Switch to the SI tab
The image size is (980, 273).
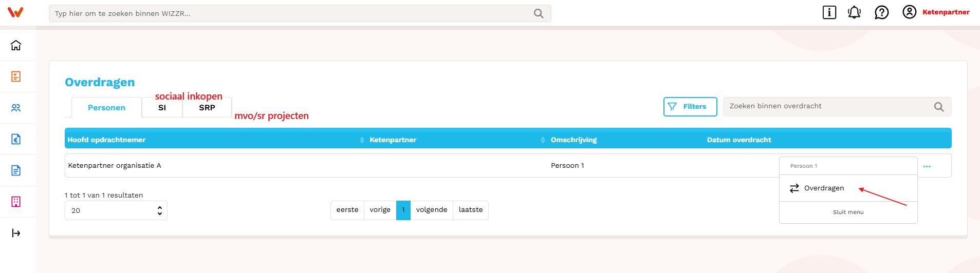point(162,108)
